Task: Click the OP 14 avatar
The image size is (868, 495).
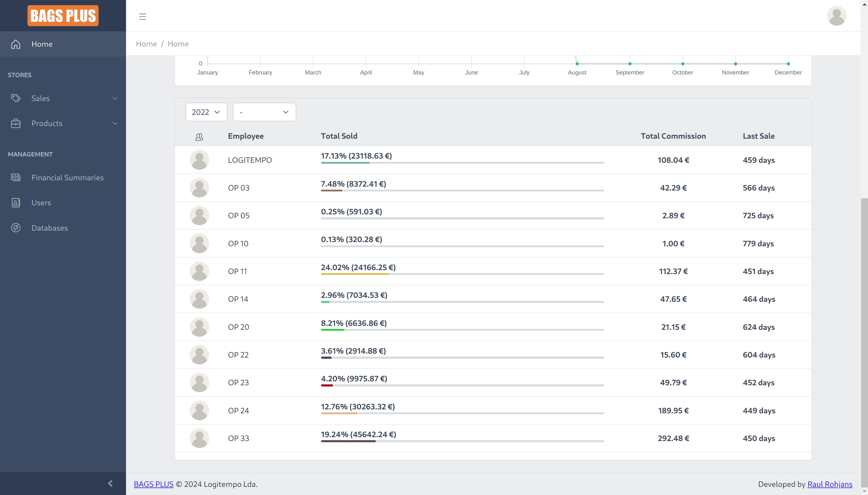Action: click(x=199, y=299)
